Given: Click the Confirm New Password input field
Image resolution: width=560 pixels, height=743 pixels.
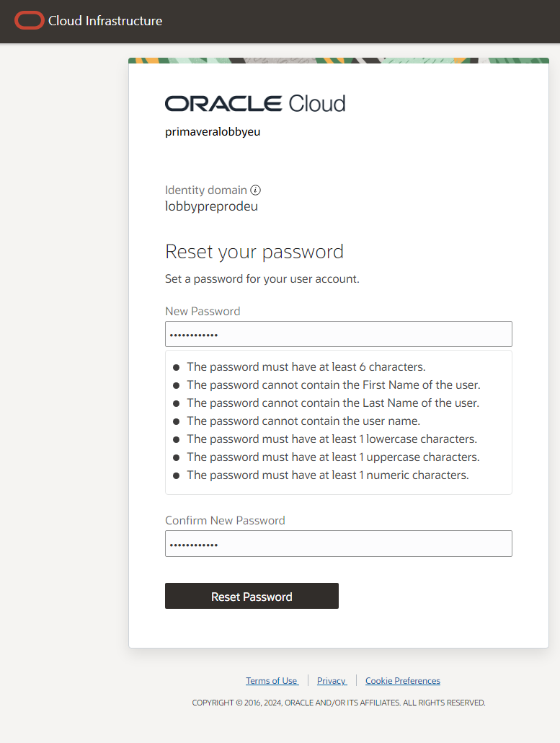Looking at the screenshot, I should [339, 543].
